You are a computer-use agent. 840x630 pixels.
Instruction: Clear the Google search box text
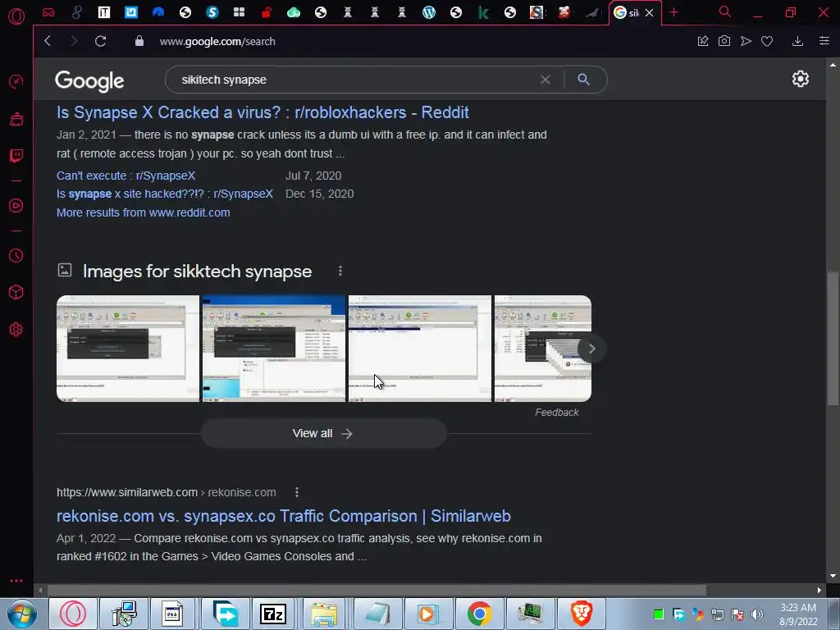coord(546,80)
